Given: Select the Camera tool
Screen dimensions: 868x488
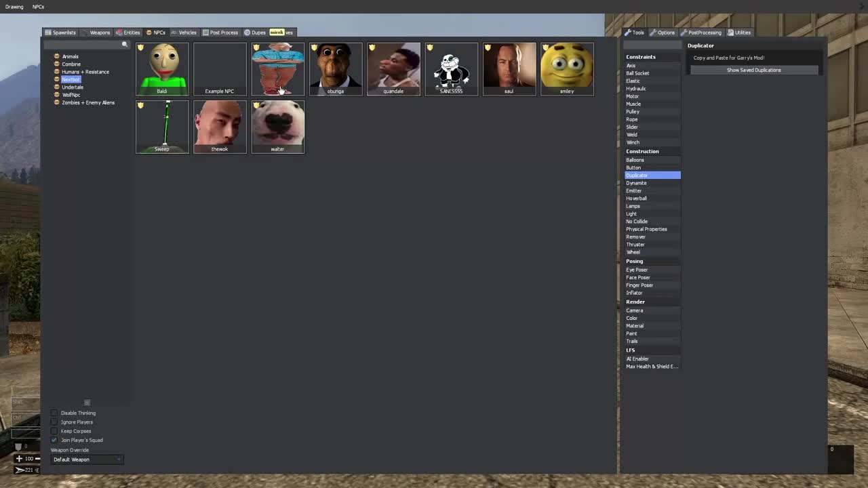Looking at the screenshot, I should [652, 310].
